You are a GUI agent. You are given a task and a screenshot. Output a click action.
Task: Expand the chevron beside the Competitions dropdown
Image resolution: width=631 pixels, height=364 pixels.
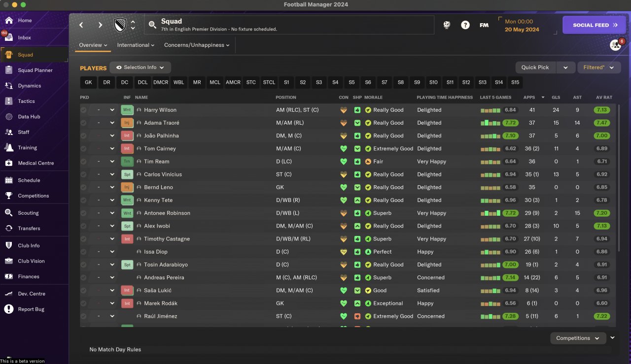613,338
